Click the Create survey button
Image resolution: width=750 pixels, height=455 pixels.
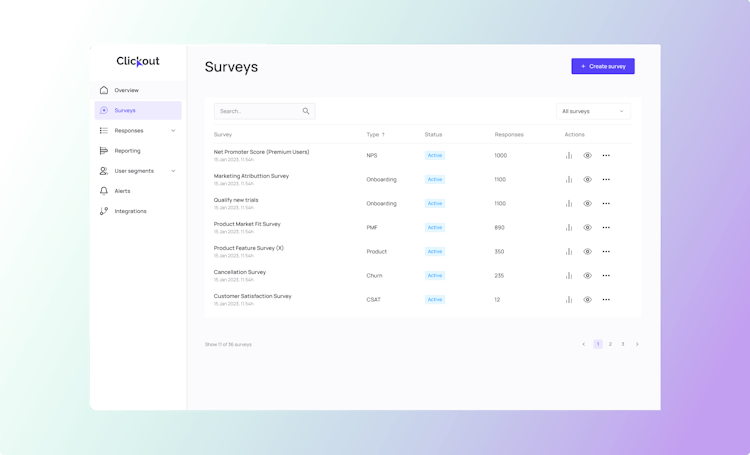[603, 66]
